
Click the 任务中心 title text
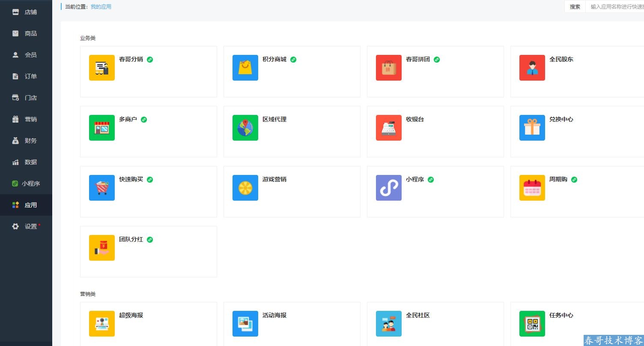[x=561, y=315]
